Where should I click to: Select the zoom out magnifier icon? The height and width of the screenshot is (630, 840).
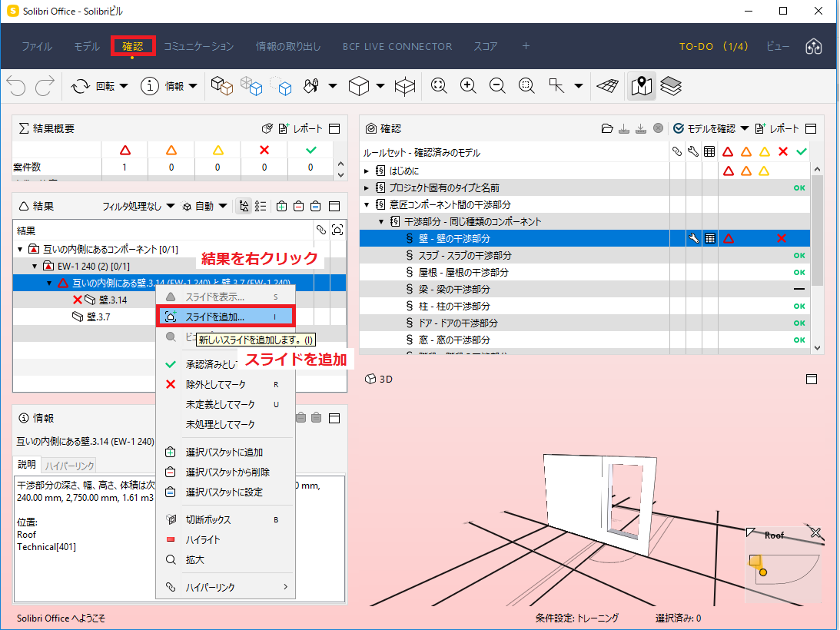point(497,86)
